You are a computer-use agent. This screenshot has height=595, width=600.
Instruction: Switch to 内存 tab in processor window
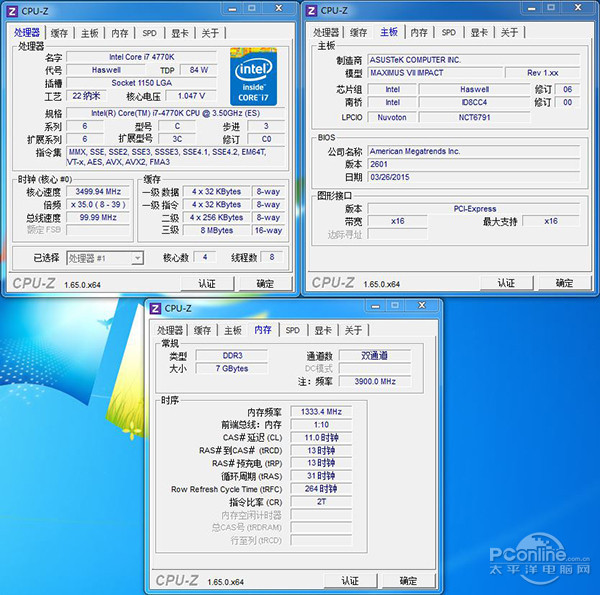[x=120, y=33]
